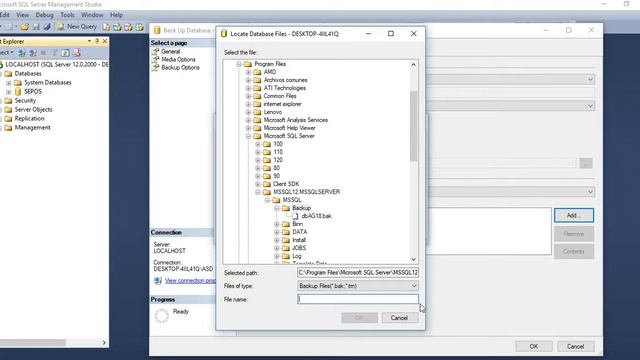Select the dbAG18.bak file icon
Screen dimensions: 640x360
pos(295,216)
